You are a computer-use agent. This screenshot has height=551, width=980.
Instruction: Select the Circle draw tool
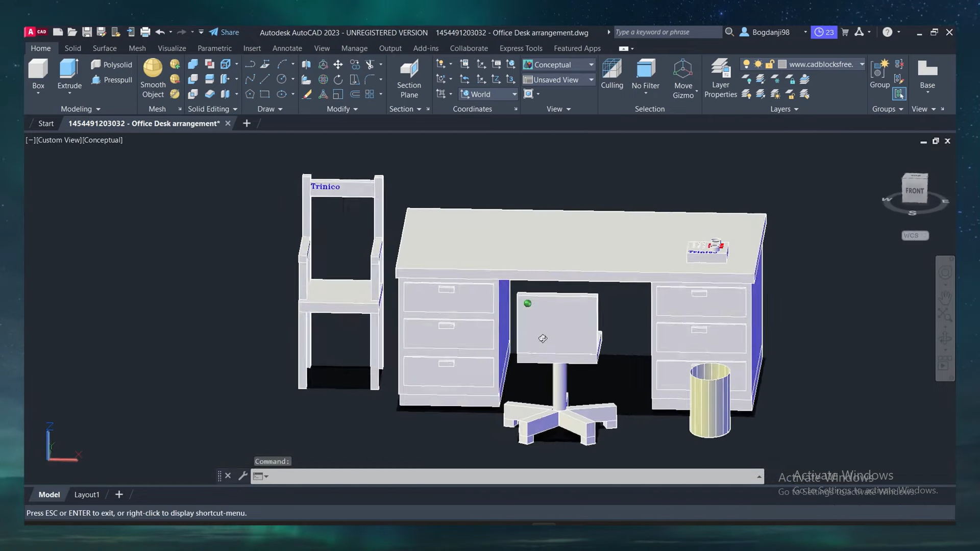[x=281, y=79]
